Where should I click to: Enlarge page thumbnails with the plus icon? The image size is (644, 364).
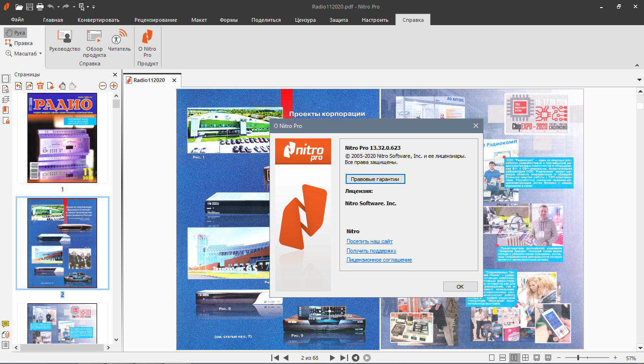click(114, 86)
